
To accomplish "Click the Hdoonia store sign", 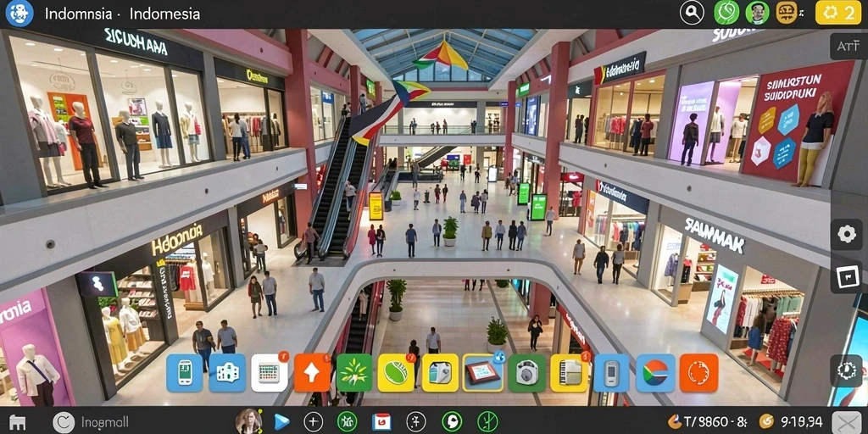I will (x=177, y=241).
